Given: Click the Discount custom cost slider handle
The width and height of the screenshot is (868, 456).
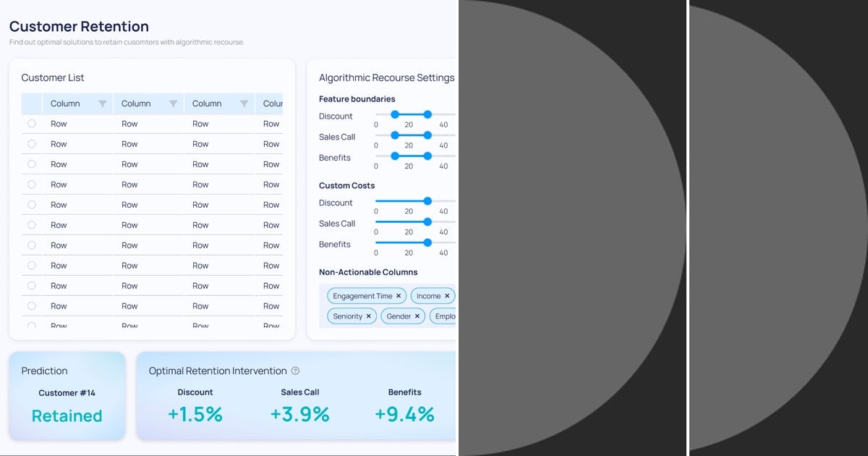Looking at the screenshot, I should (427, 201).
